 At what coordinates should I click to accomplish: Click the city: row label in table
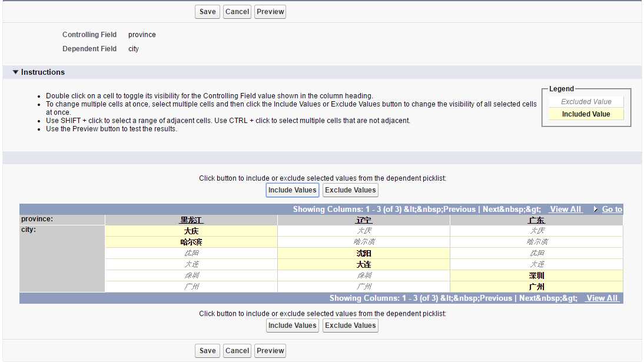coord(28,230)
